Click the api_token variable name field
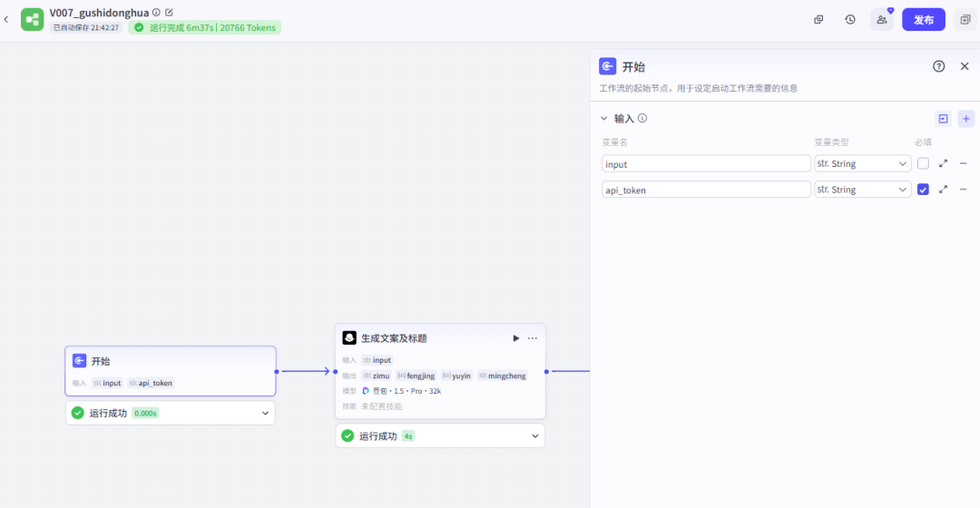 click(x=706, y=190)
